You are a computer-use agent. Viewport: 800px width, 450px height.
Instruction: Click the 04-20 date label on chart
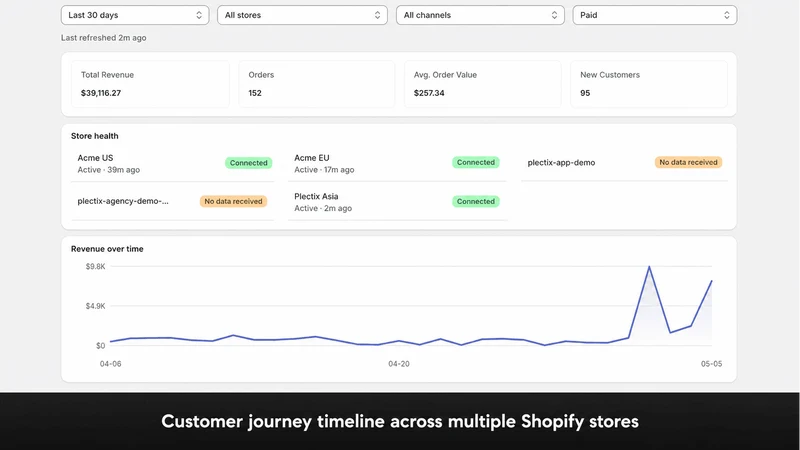pyautogui.click(x=398, y=364)
